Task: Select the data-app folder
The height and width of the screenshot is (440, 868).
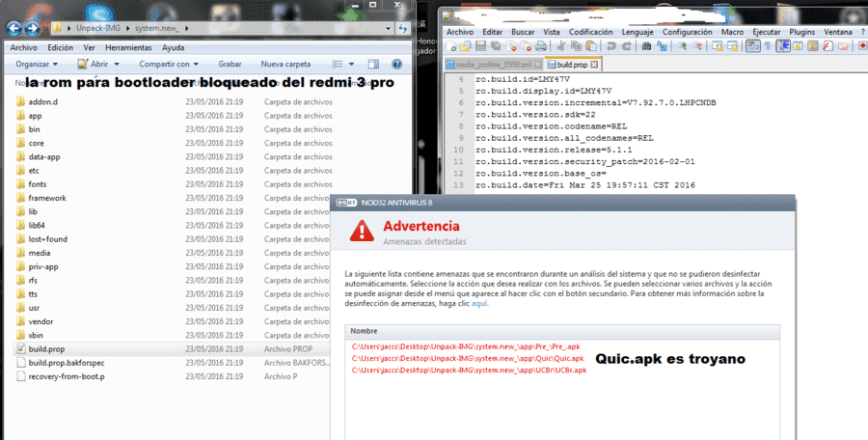Action: 44,157
